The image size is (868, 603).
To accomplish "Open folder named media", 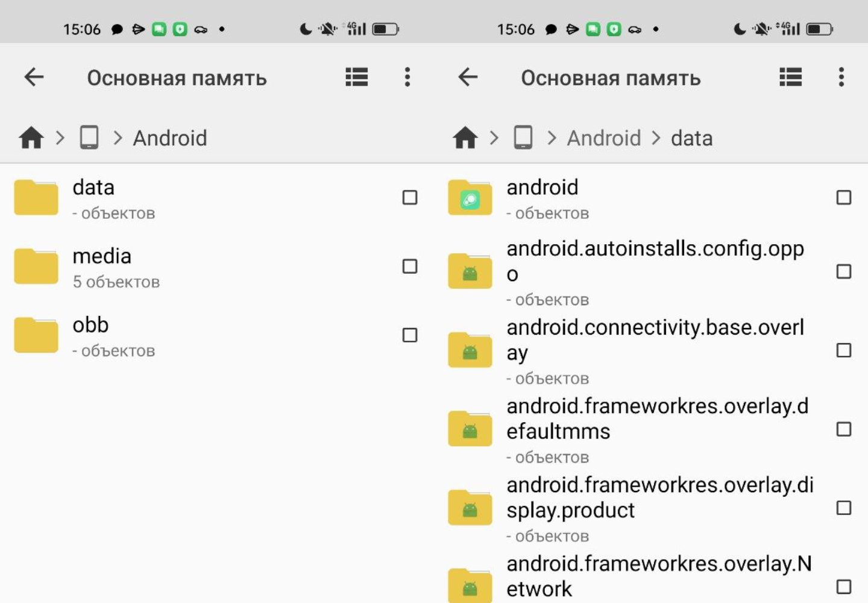I will point(102,256).
